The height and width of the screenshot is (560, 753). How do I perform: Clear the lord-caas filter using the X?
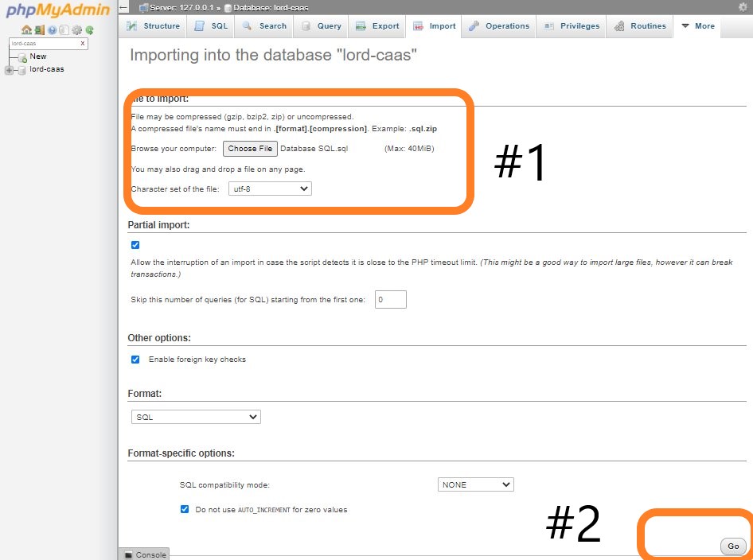tap(83, 44)
